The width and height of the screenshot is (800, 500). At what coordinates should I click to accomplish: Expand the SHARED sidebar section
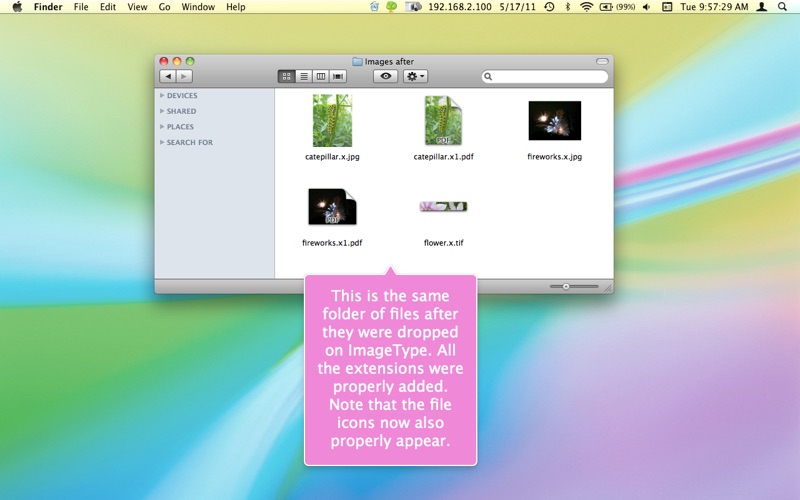pyautogui.click(x=162, y=111)
